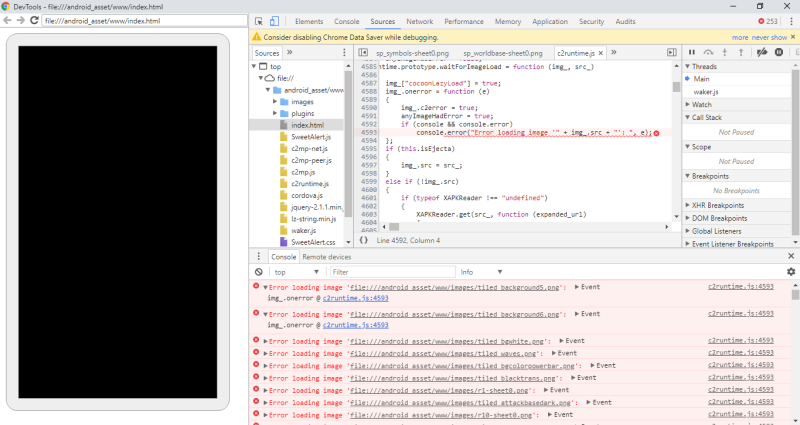Expand the Watch section
Viewport: 800px width, 425px height.
687,104
